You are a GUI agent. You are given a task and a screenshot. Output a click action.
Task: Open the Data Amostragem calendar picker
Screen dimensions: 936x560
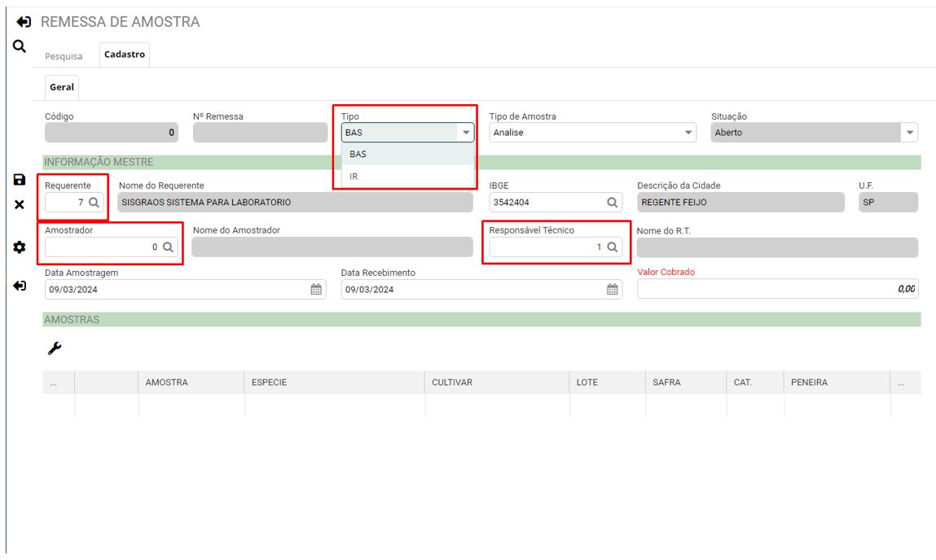316,290
